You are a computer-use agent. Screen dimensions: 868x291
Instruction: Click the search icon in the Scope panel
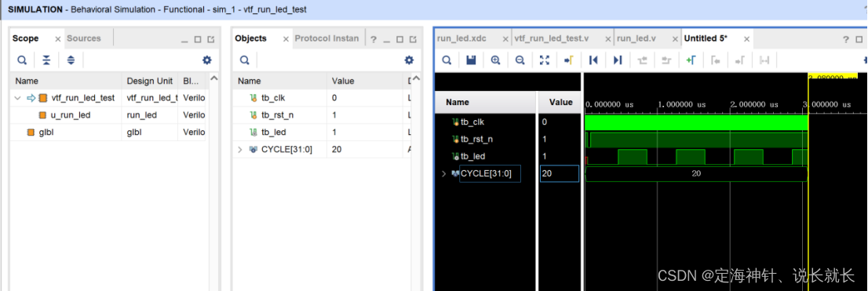pyautogui.click(x=22, y=60)
